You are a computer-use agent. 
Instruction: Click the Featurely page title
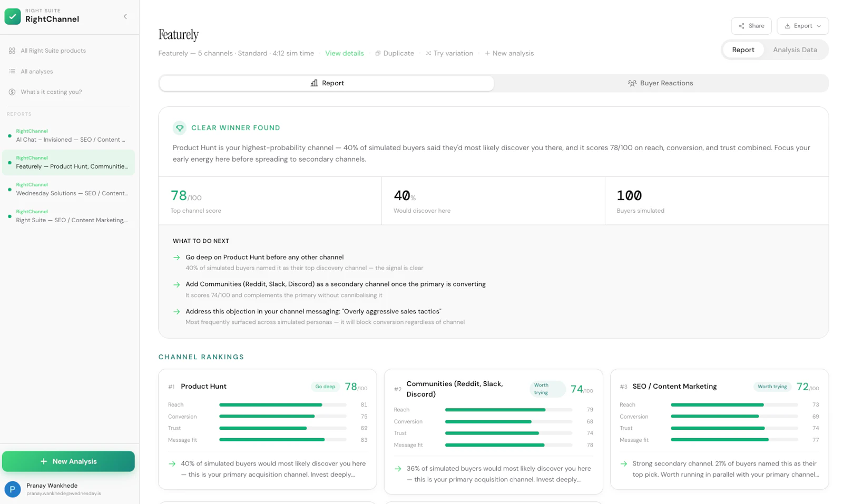[179, 35]
